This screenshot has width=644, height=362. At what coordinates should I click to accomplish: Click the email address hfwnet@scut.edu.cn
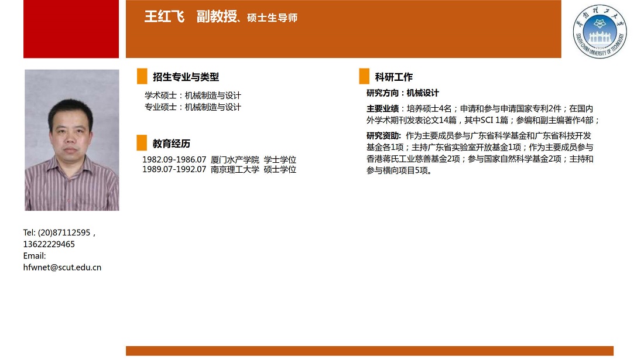coord(62,268)
